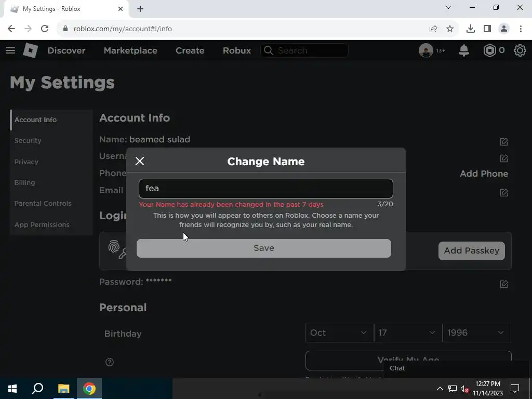Open notifications bell
The image size is (532, 399).
[x=464, y=50]
